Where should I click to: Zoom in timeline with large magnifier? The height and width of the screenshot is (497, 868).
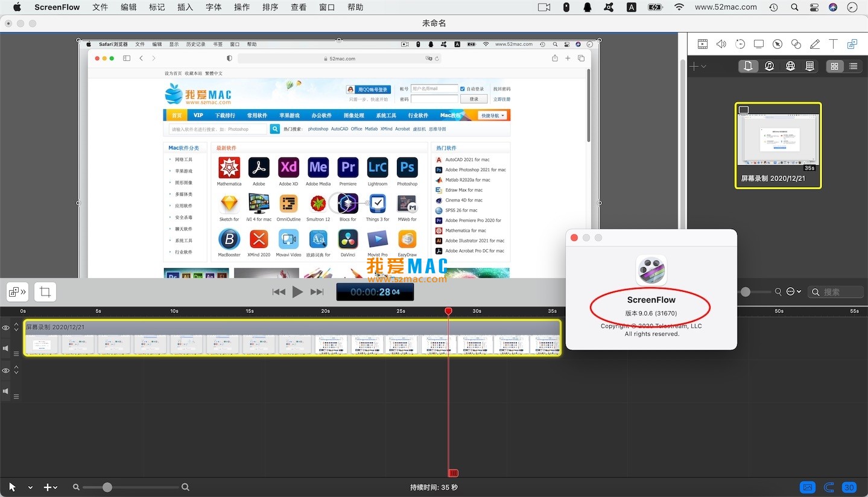coord(186,487)
